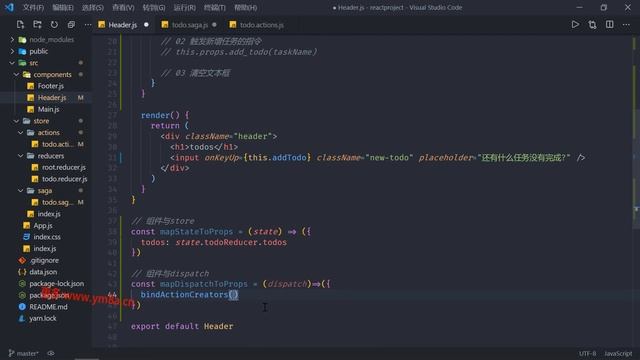Open Footer.js in the file tree
The width and height of the screenshot is (640, 360).
click(x=51, y=86)
